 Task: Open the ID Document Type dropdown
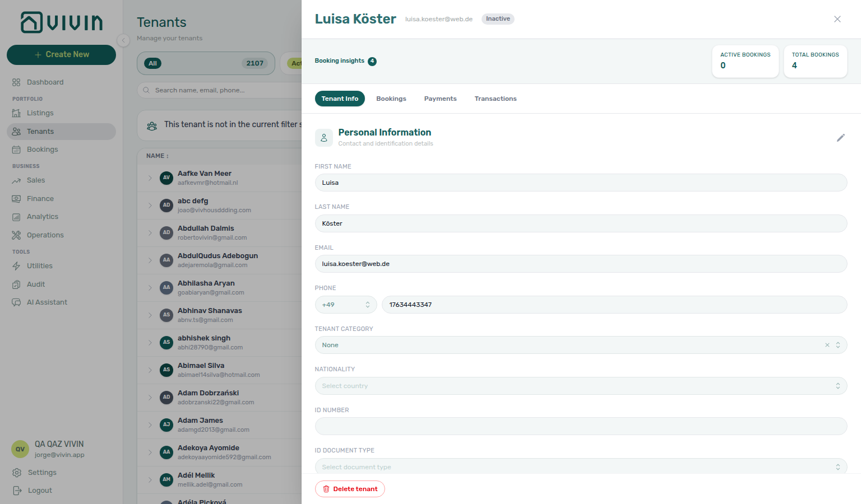point(581,466)
